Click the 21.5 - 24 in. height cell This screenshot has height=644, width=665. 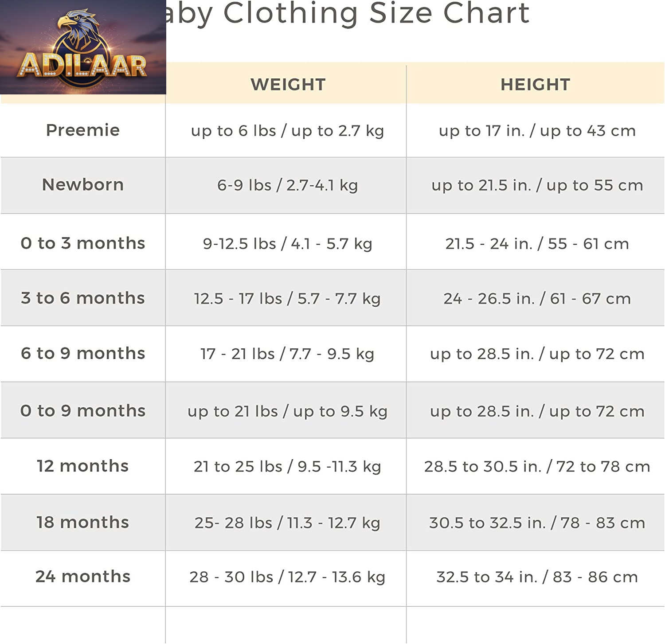(x=537, y=244)
